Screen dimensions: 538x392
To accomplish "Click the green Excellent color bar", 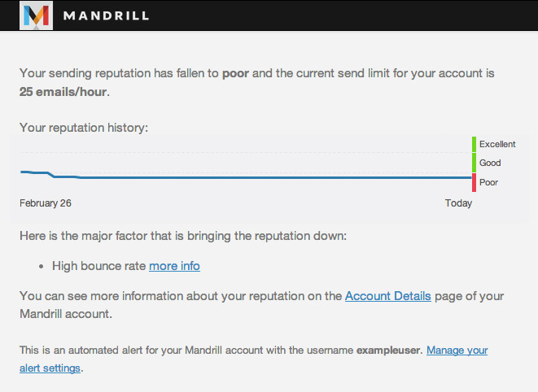I will 474,145.
